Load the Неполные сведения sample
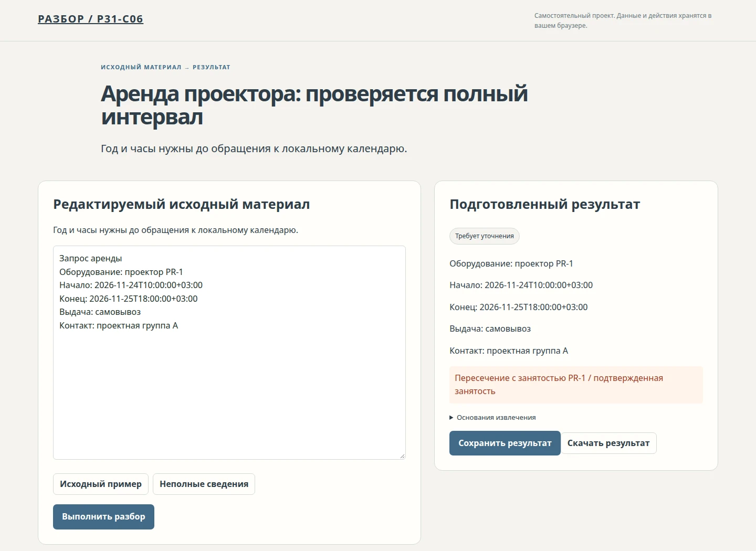Screen dimensions: 756x551 pyautogui.click(x=204, y=484)
